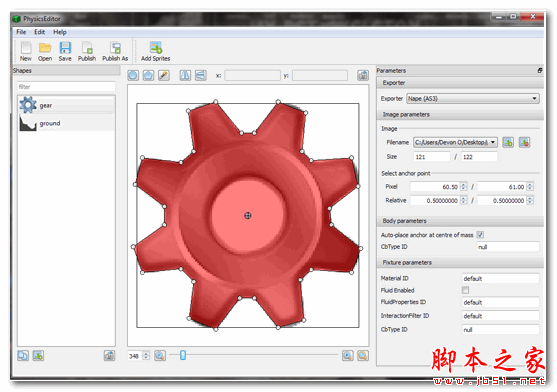
Task: Flip the shape vertically
Action: (x=201, y=75)
